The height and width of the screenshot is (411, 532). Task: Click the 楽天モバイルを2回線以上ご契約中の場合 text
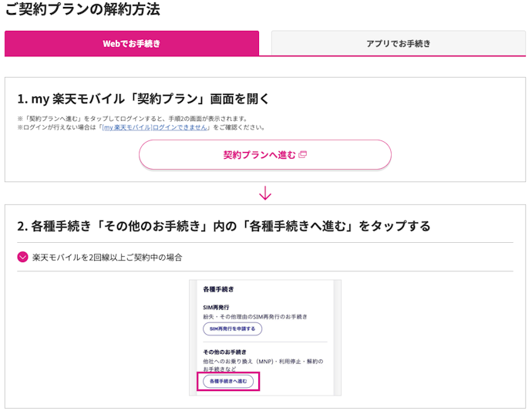[107, 258]
